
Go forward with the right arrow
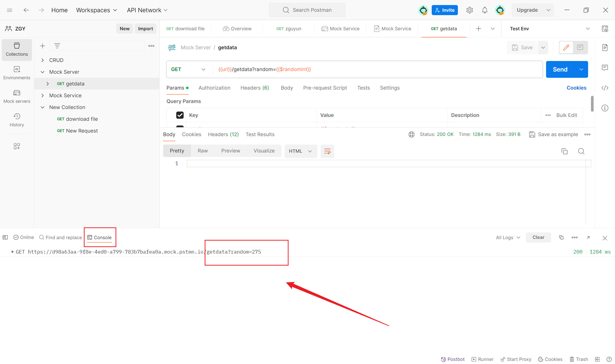tap(41, 10)
